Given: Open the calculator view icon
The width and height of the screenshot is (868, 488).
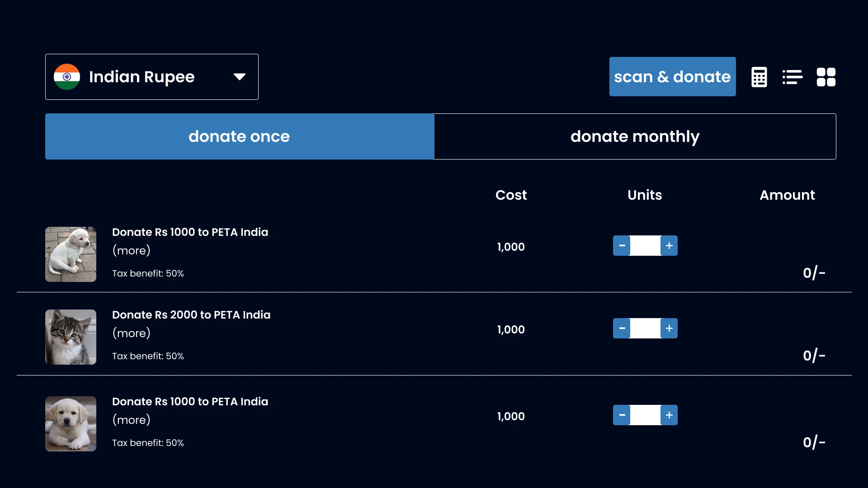Looking at the screenshot, I should pyautogui.click(x=759, y=77).
